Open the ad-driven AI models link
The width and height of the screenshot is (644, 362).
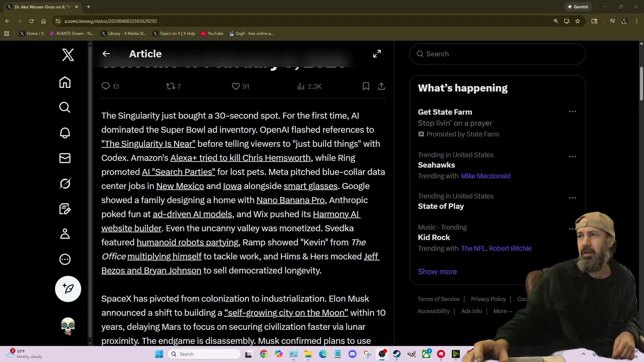click(192, 214)
